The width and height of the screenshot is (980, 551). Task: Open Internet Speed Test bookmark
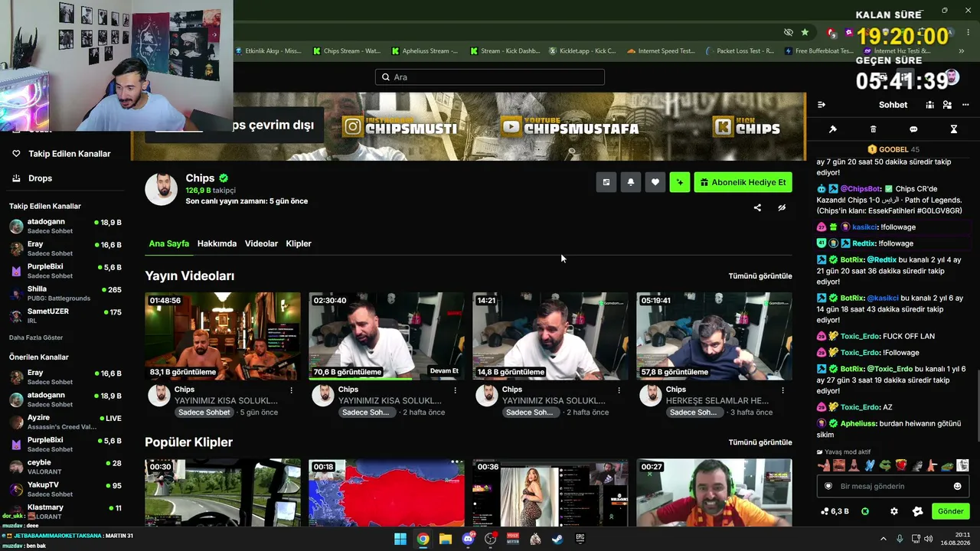pos(661,51)
